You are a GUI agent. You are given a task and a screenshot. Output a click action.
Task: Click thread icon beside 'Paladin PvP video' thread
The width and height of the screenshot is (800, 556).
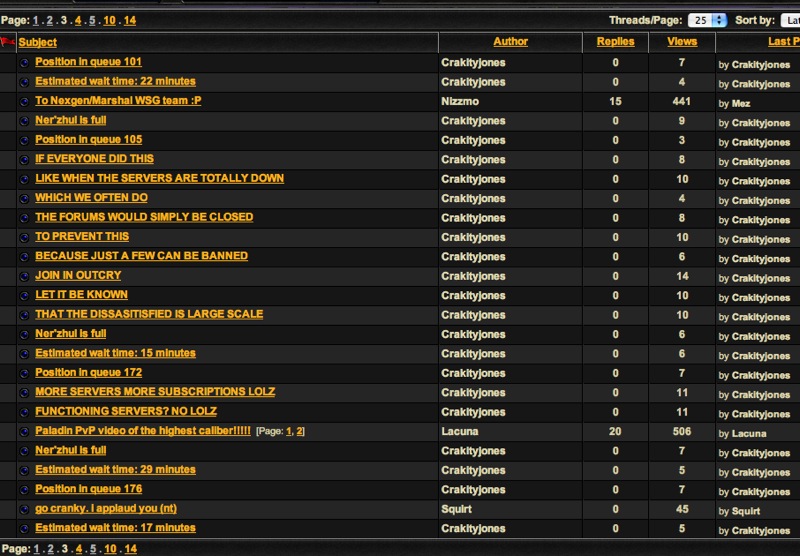(25, 432)
